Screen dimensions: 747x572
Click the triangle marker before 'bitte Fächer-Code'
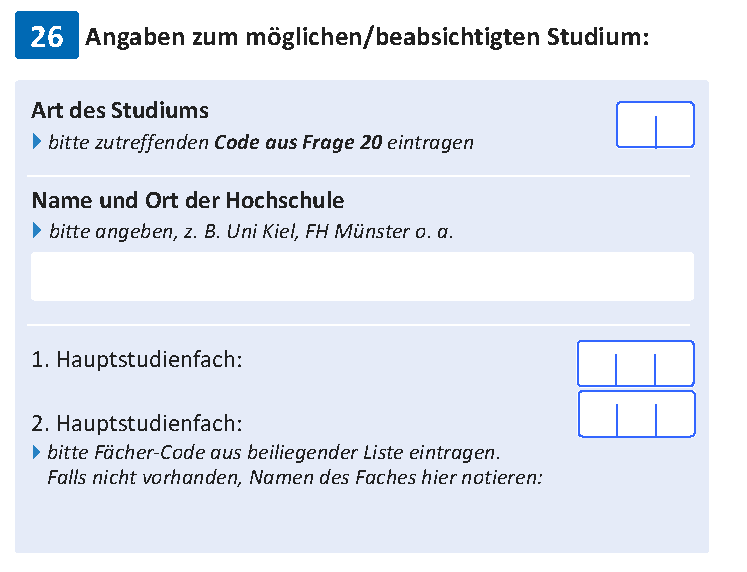36,452
